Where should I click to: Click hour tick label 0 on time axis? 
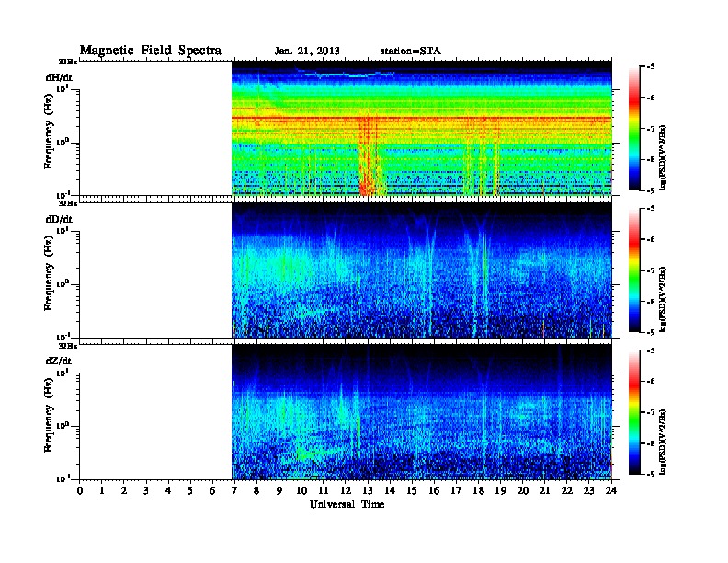pos(80,490)
